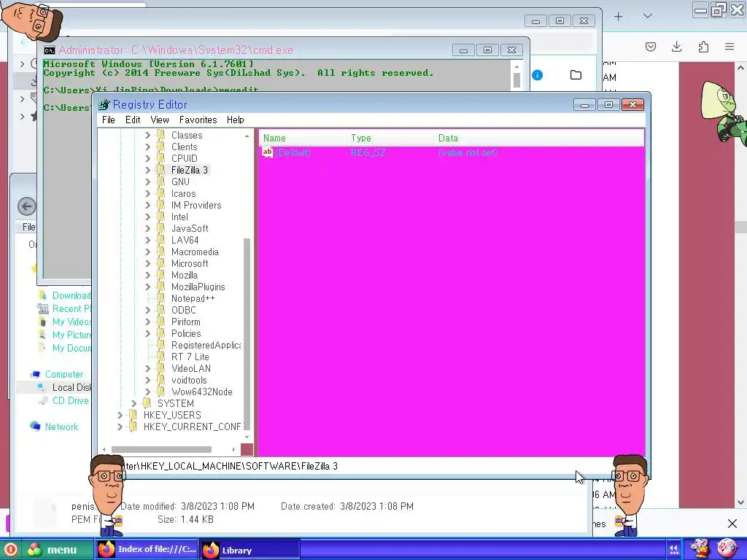Expand the SYSTEM hive arrow
This screenshot has height=560, width=747.
[134, 403]
